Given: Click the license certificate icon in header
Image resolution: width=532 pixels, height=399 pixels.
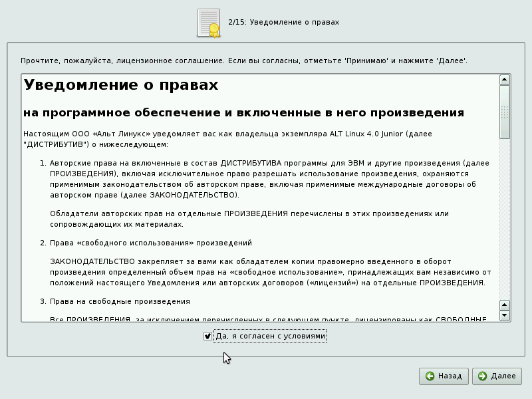Looking at the screenshot, I should [209, 23].
